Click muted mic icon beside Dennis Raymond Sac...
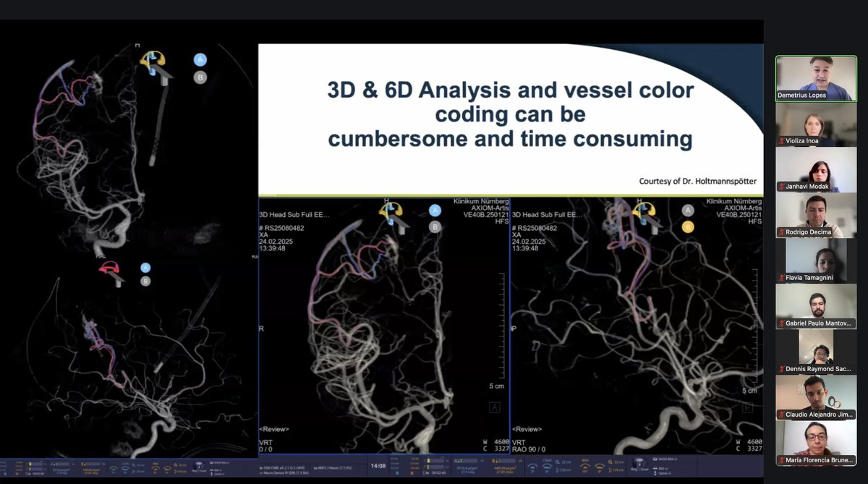 pos(782,368)
